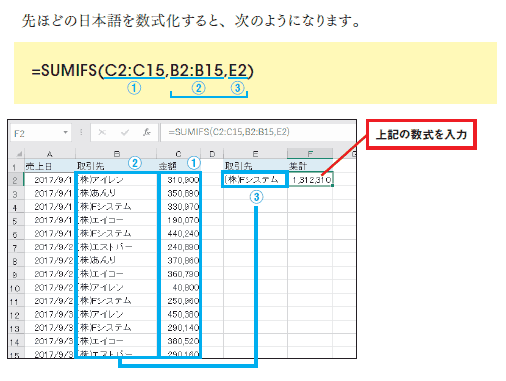This screenshot has width=506, height=381.
Task: Select column header A
Action: point(50,154)
